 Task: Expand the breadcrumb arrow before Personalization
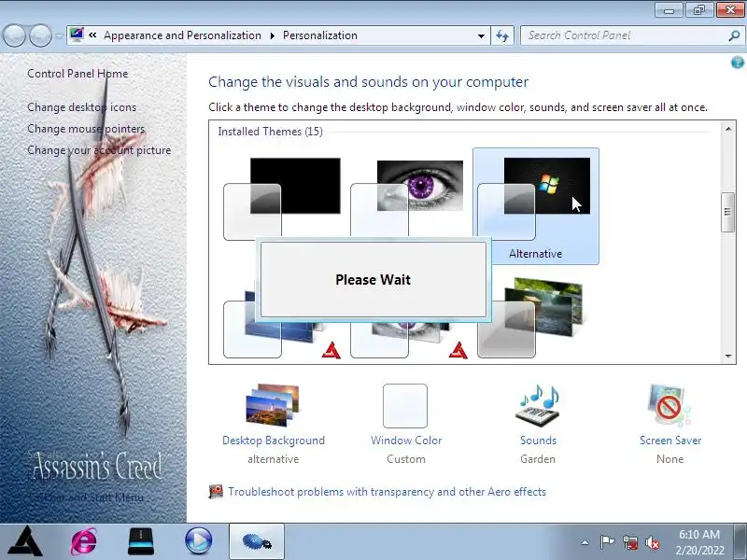272,35
